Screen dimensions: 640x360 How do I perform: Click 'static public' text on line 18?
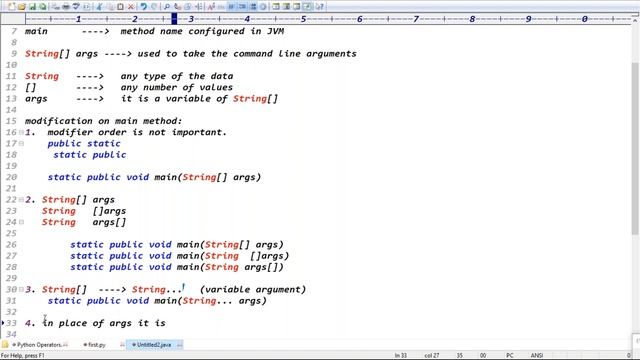89,155
